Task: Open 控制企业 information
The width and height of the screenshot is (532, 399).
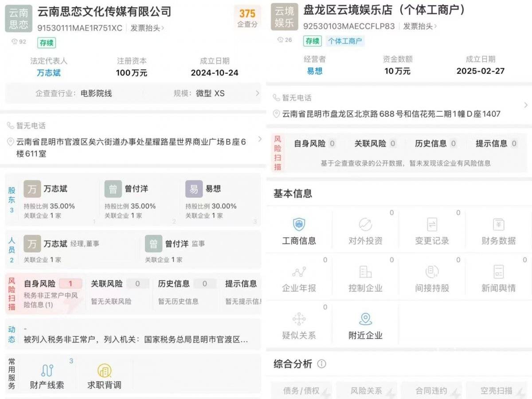Action: pos(365,280)
